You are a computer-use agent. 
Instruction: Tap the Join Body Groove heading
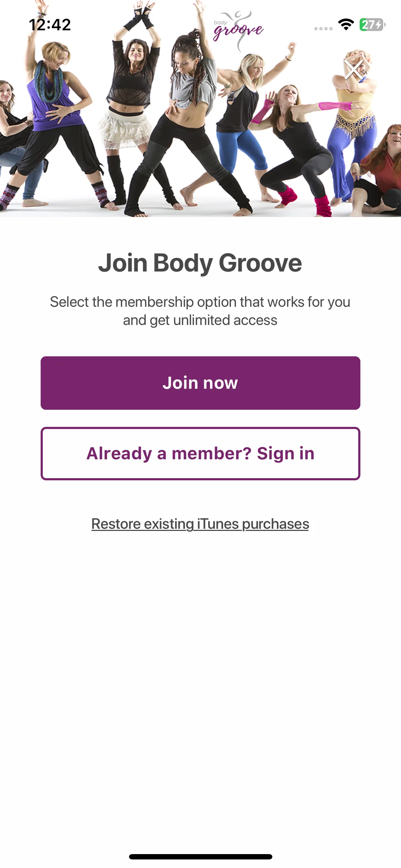[x=200, y=263]
